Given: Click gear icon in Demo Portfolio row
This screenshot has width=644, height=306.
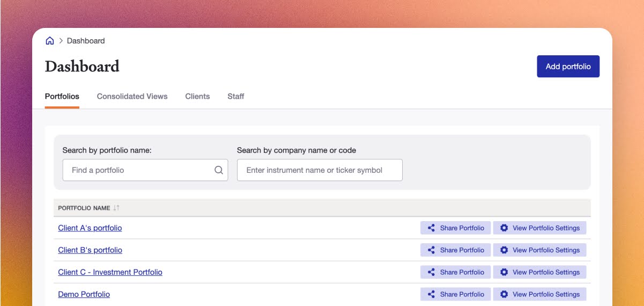Looking at the screenshot, I should pos(504,294).
